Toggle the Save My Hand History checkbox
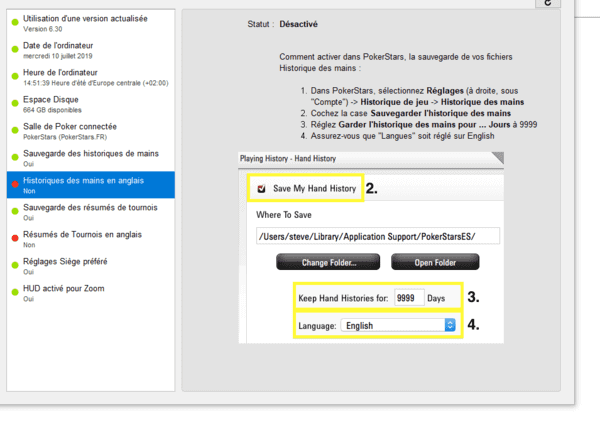Image resolution: width=600 pixels, height=430 pixels. click(262, 188)
